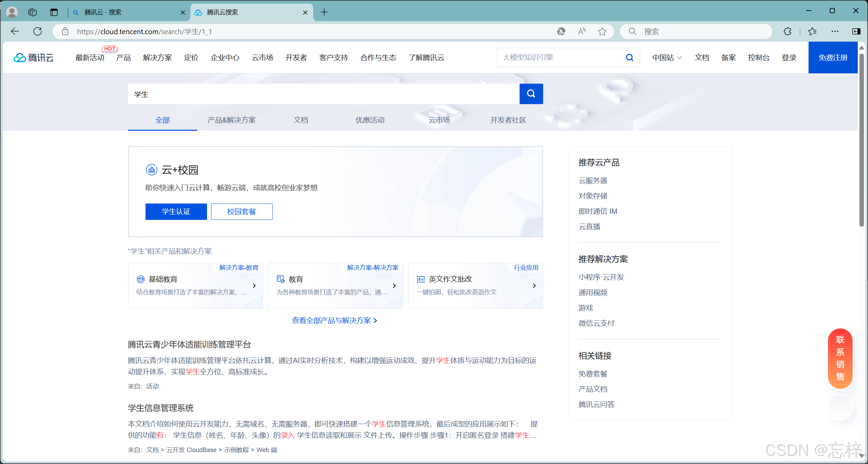Add this page to favorites via the star icon

click(x=602, y=31)
